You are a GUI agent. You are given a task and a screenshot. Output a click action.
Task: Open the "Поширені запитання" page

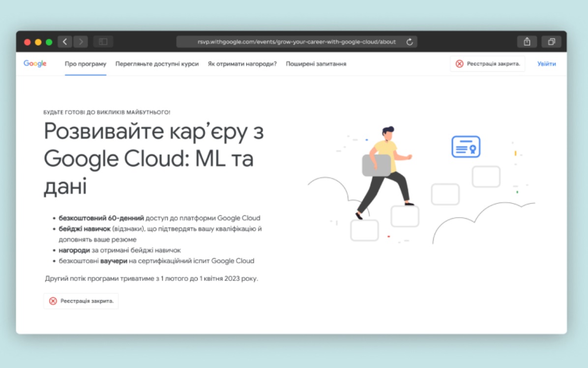[x=316, y=64]
